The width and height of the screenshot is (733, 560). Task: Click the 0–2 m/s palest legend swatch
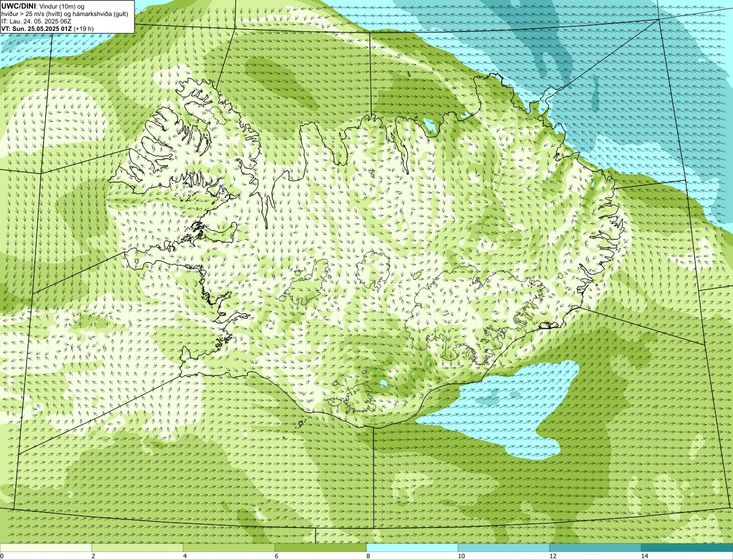pyautogui.click(x=46, y=547)
